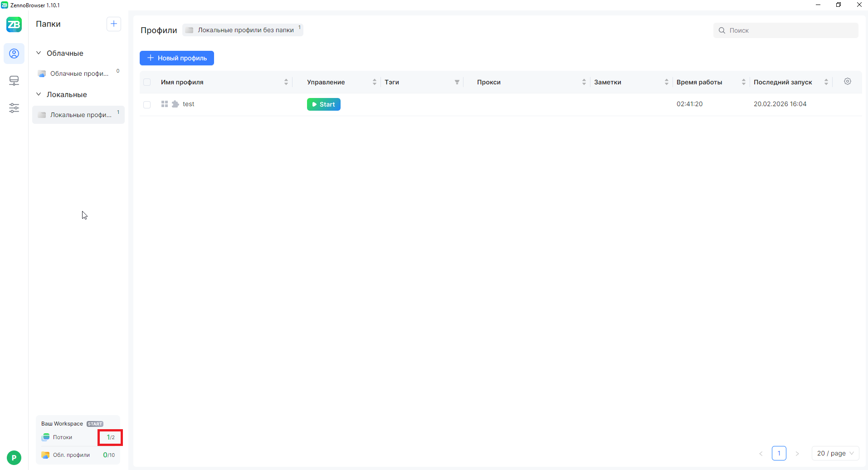Click the Прокси column header
The width and height of the screenshot is (868, 470).
(489, 82)
